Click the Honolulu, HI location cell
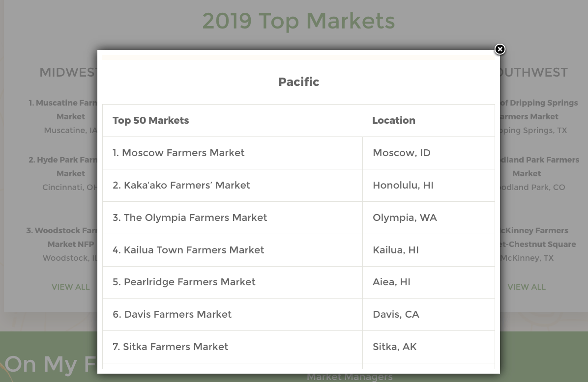This screenshot has width=588, height=382. (x=403, y=185)
